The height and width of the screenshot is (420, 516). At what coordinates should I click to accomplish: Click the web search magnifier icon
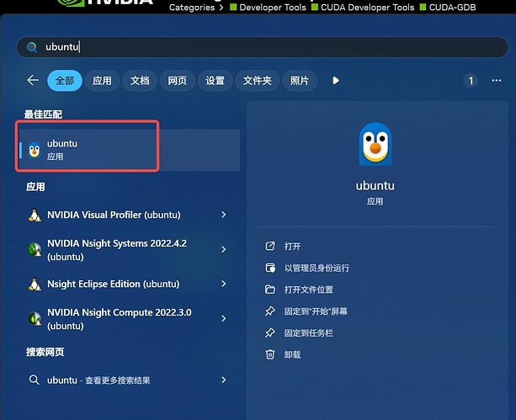[35, 380]
